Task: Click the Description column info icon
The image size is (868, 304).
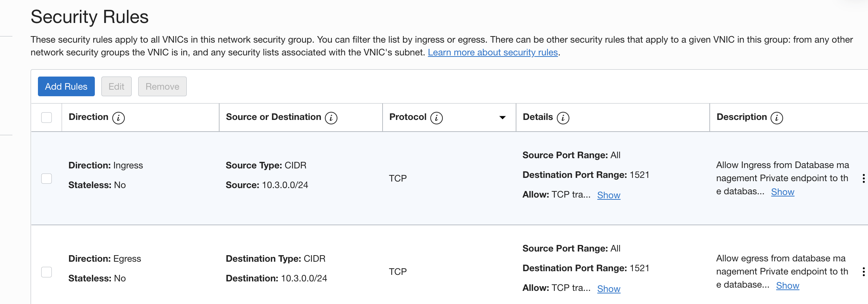Action: (x=777, y=118)
